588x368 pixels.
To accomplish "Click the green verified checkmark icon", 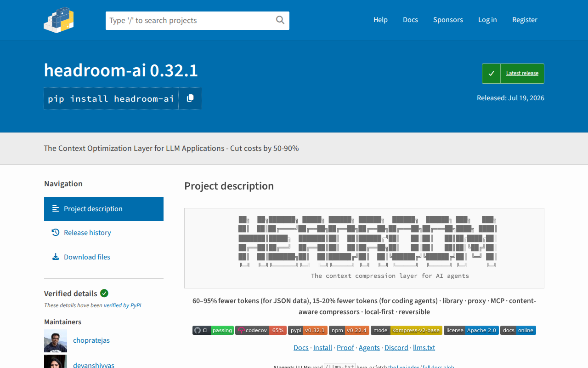I will pyautogui.click(x=104, y=293).
